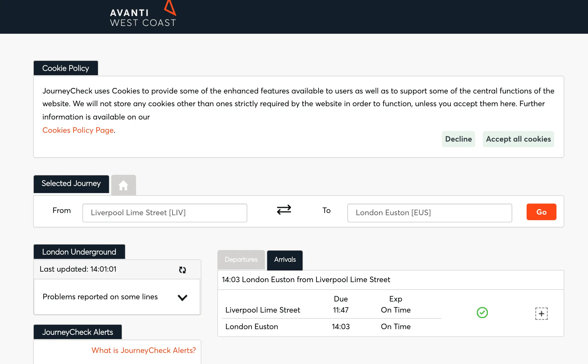Click the From station input field
The width and height of the screenshot is (588, 364).
point(165,213)
